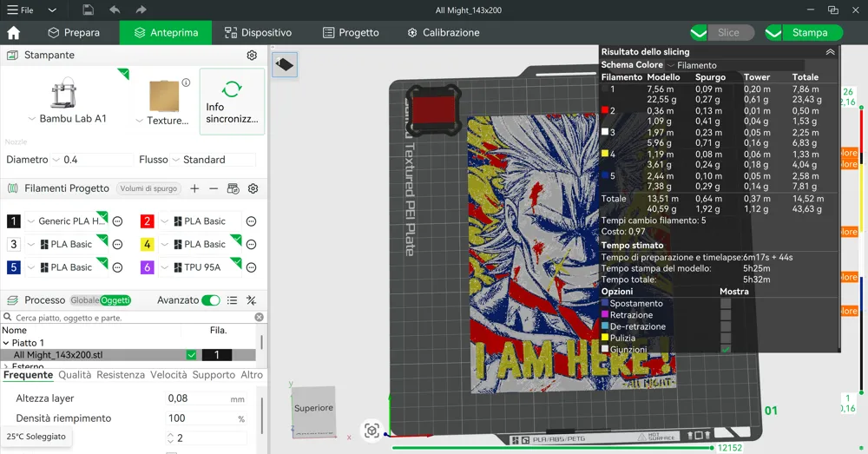Edit filament 6 TPU 95A options icon
The width and height of the screenshot is (868, 454).
click(x=252, y=267)
